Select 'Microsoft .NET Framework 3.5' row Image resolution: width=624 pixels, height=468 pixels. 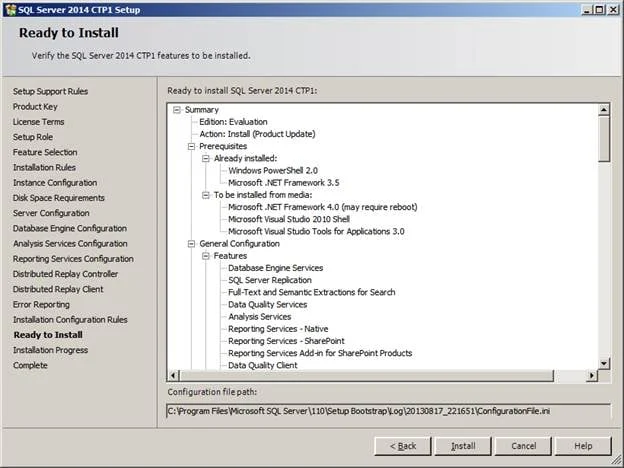click(283, 183)
